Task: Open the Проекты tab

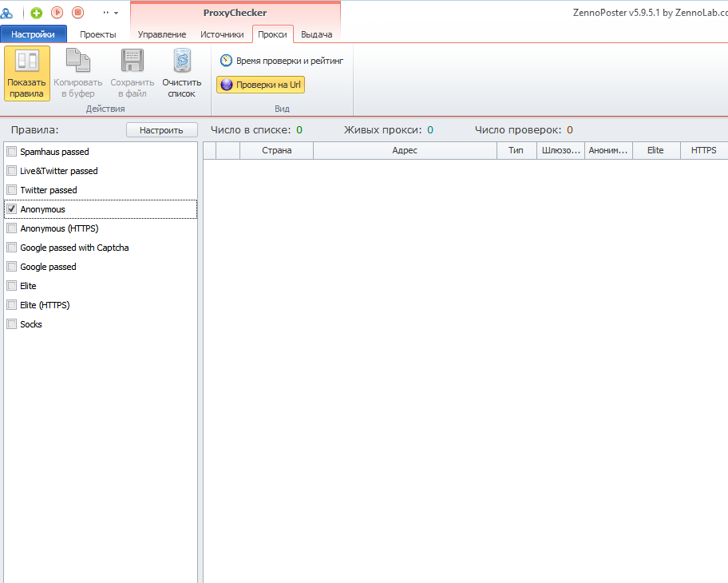Action: (x=98, y=34)
